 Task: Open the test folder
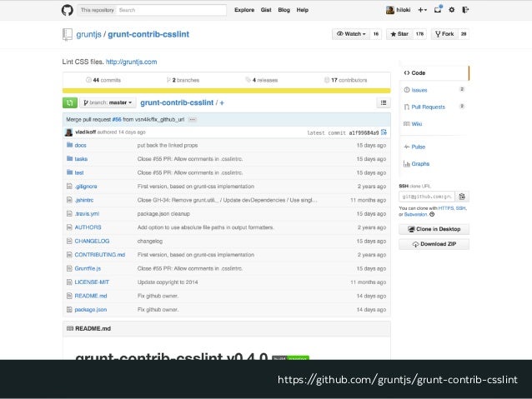(x=79, y=173)
